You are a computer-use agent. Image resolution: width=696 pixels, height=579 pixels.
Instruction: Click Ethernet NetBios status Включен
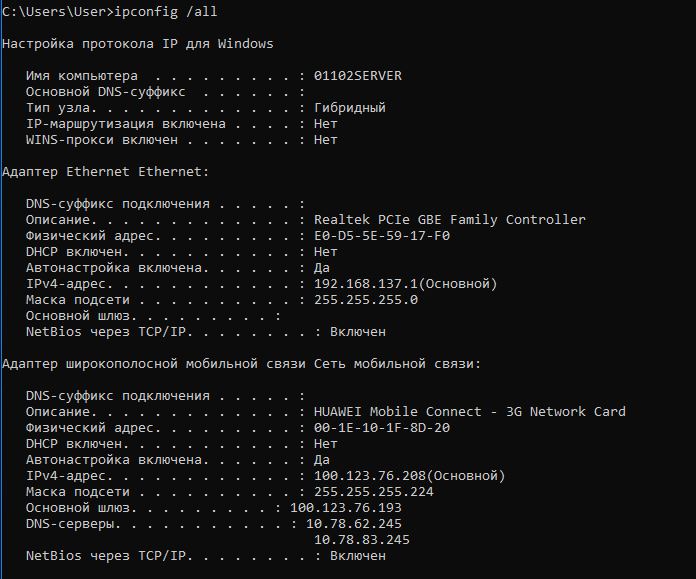(x=358, y=332)
